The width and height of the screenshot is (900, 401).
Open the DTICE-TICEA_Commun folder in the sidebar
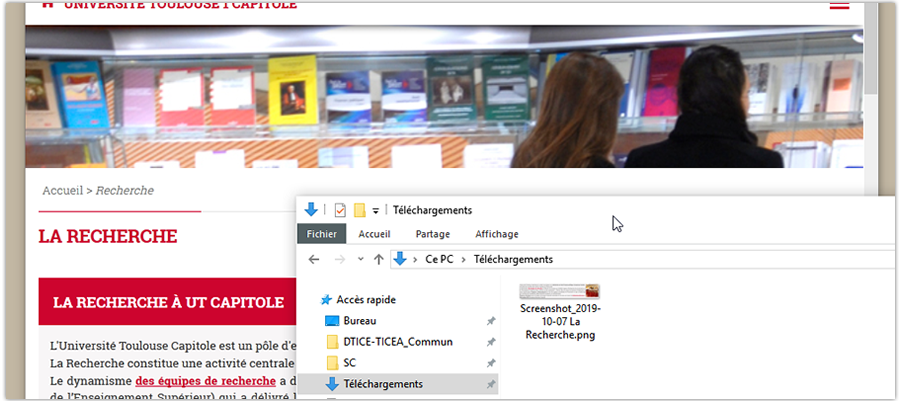398,342
